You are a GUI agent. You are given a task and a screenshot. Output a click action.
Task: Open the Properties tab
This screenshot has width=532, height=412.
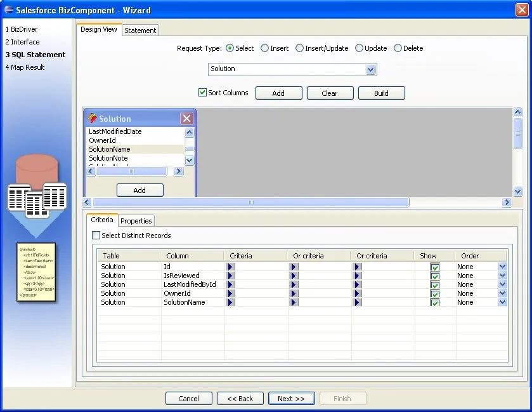pos(136,221)
